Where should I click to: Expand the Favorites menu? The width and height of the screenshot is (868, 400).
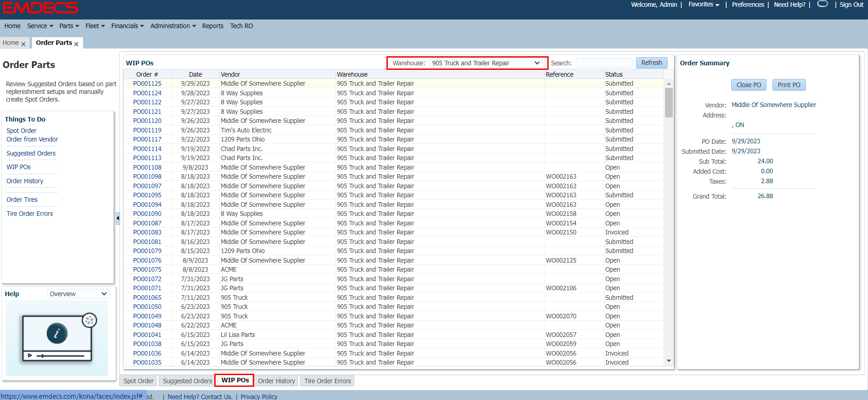click(x=704, y=5)
